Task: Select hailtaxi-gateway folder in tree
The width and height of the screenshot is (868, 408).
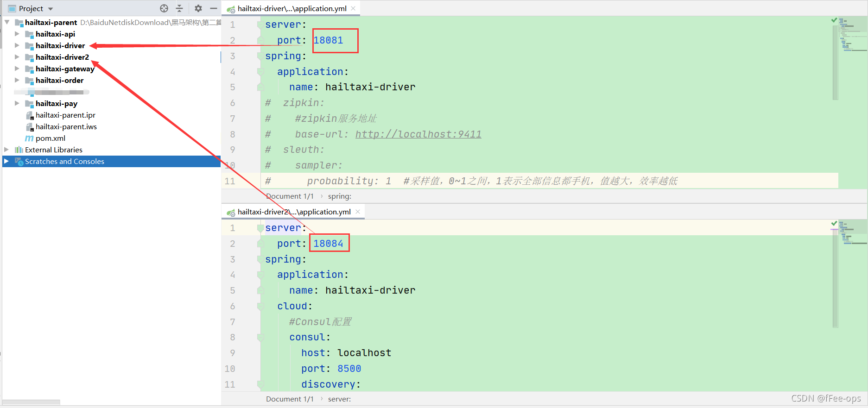Action: coord(65,69)
